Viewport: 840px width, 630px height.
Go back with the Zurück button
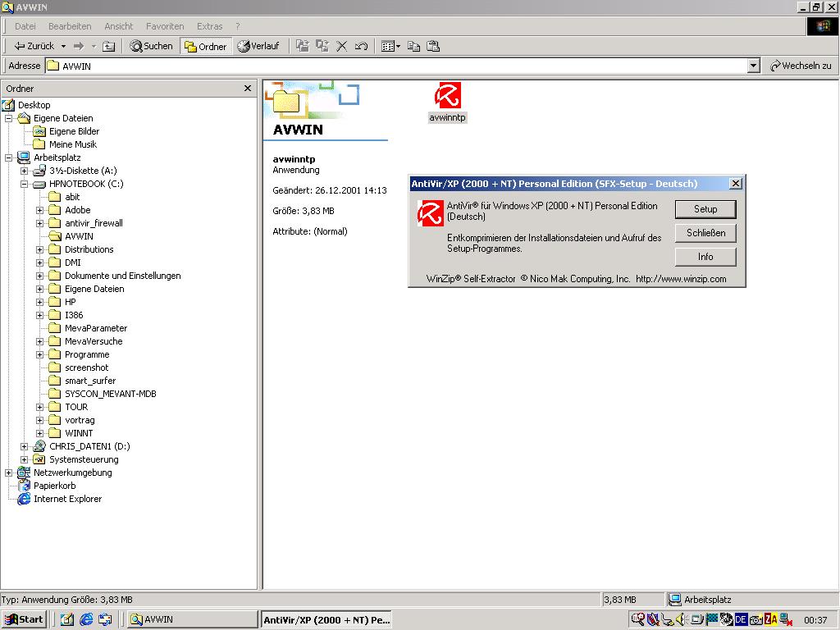pos(34,47)
